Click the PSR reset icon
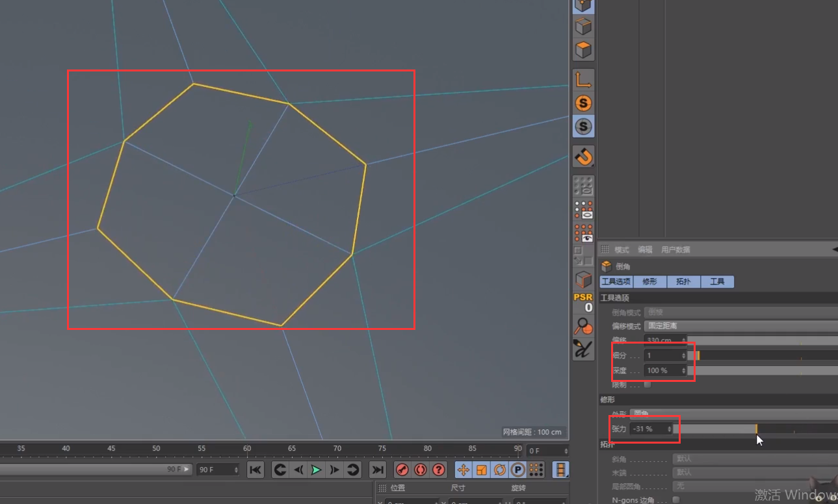This screenshot has height=504, width=838. click(583, 302)
